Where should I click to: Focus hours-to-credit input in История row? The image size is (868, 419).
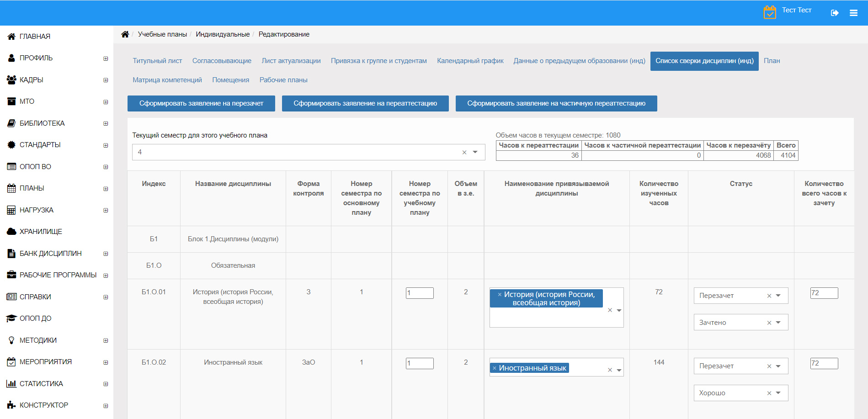point(824,293)
